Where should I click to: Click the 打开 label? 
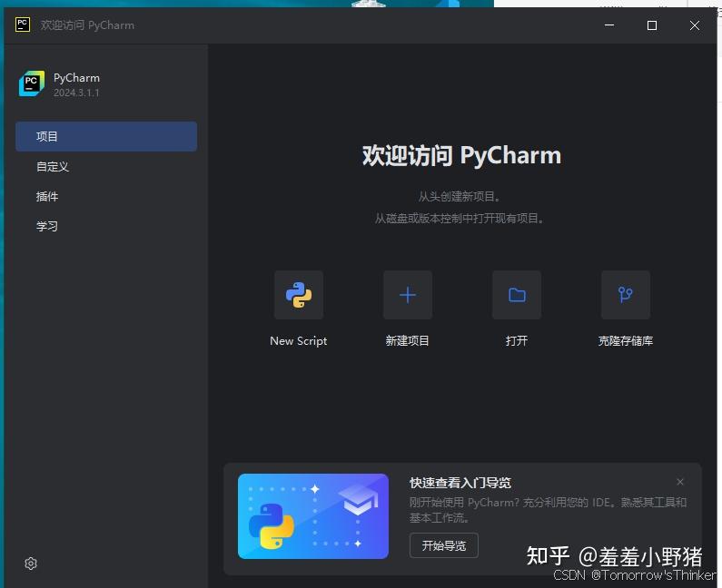(x=517, y=341)
